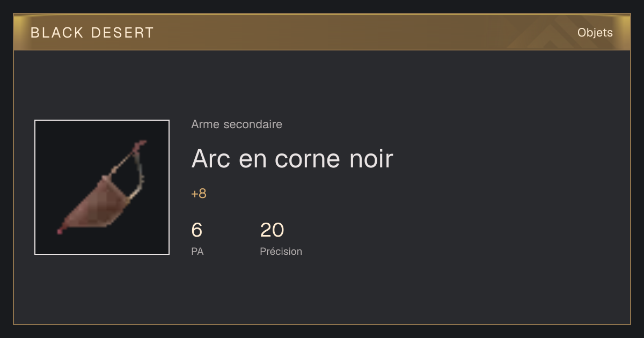Click the red lower tip of the bow image

tap(60, 230)
